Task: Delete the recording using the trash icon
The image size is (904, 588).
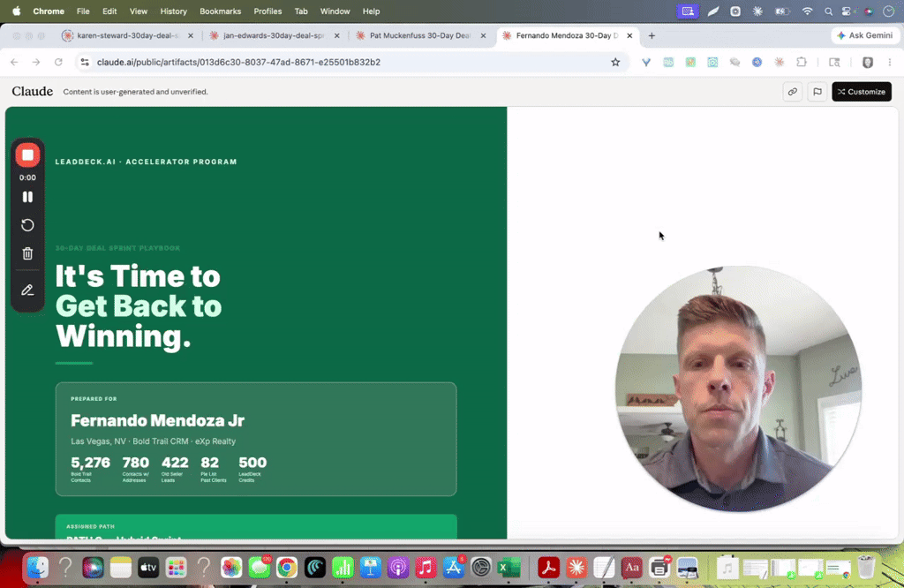Action: 27,253
